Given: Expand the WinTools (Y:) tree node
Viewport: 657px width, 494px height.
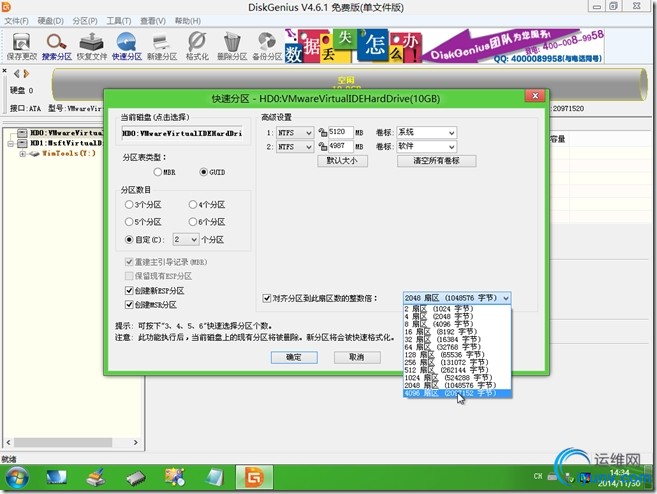Looking at the screenshot, I should (22, 154).
